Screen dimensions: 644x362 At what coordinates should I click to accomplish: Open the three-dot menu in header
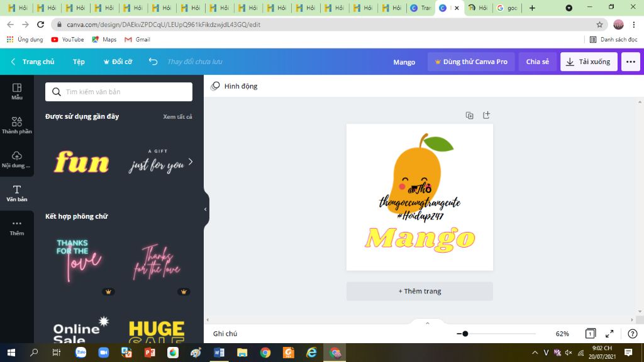click(x=630, y=62)
